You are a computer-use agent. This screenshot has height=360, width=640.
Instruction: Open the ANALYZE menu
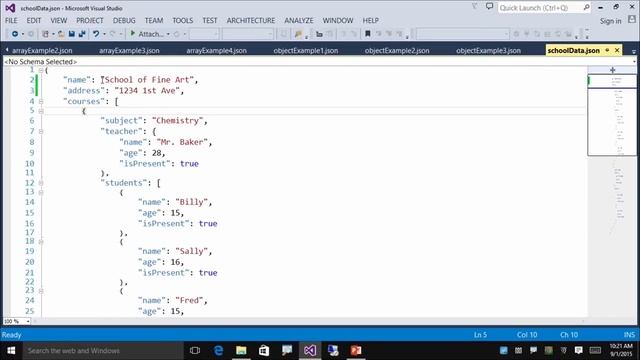pos(299,20)
